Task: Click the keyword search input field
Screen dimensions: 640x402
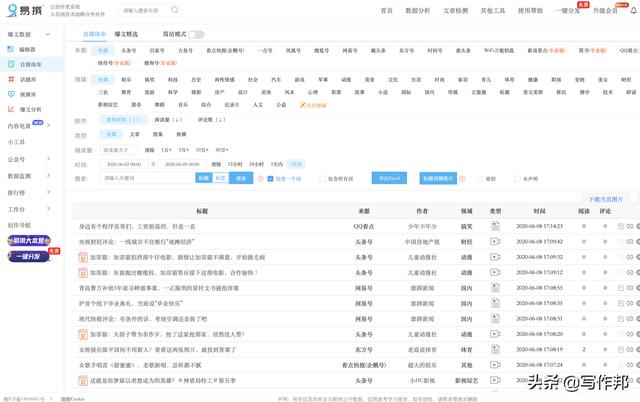Action: click(147, 178)
